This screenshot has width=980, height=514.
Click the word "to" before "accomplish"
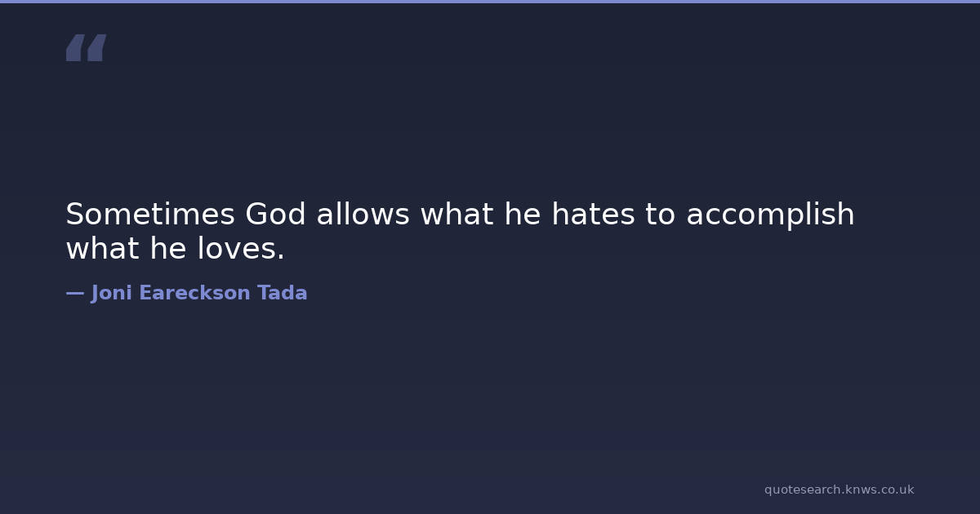(660, 215)
